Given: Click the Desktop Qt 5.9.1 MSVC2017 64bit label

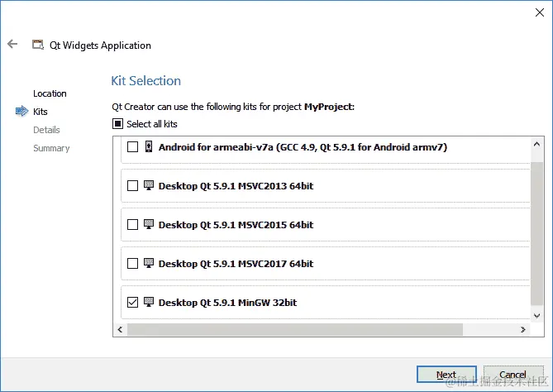Looking at the screenshot, I should coord(236,264).
